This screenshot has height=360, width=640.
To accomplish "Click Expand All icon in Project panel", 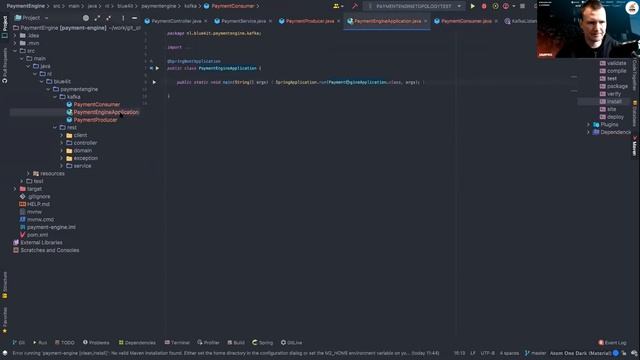I will [x=97, y=18].
